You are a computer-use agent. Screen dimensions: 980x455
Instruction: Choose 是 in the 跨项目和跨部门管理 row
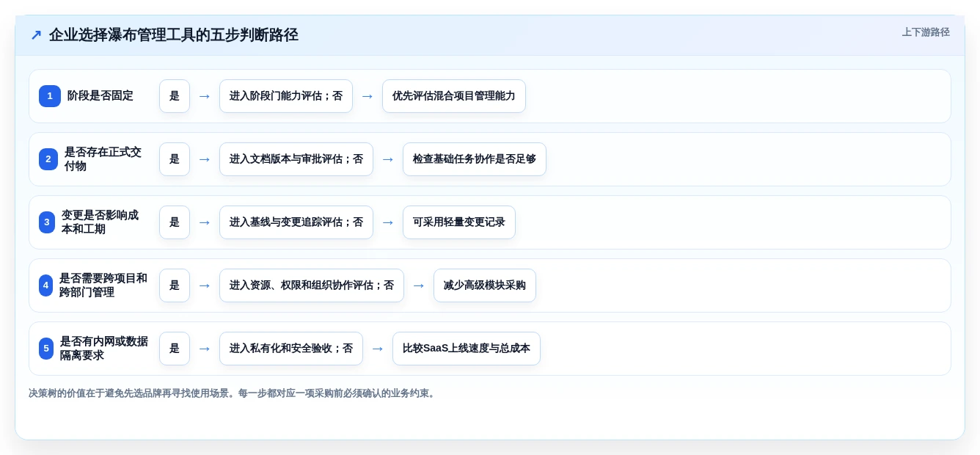(x=175, y=285)
